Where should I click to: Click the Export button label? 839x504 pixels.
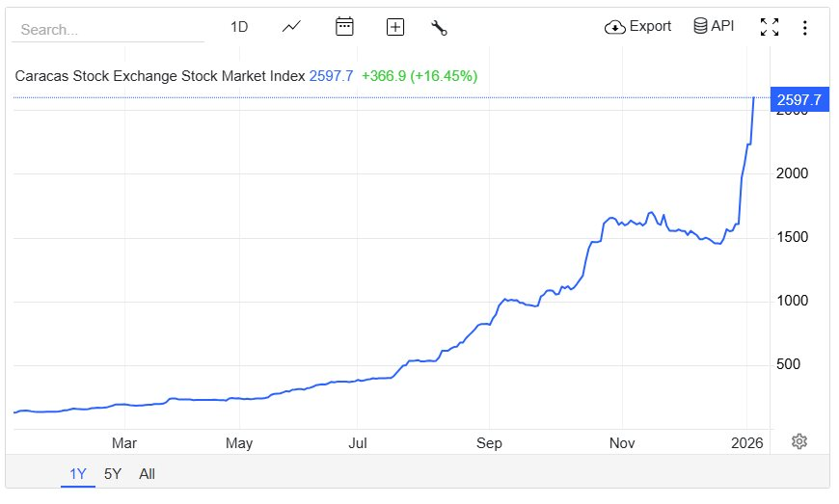click(650, 26)
